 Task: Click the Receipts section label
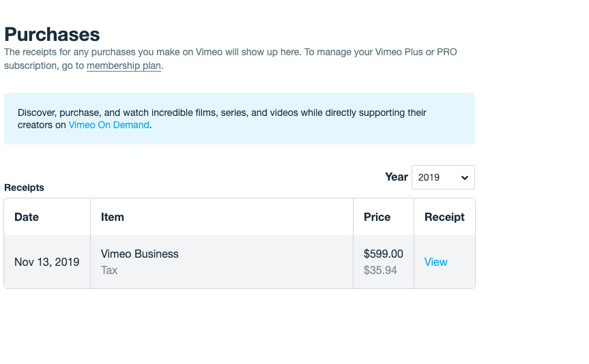coord(24,187)
